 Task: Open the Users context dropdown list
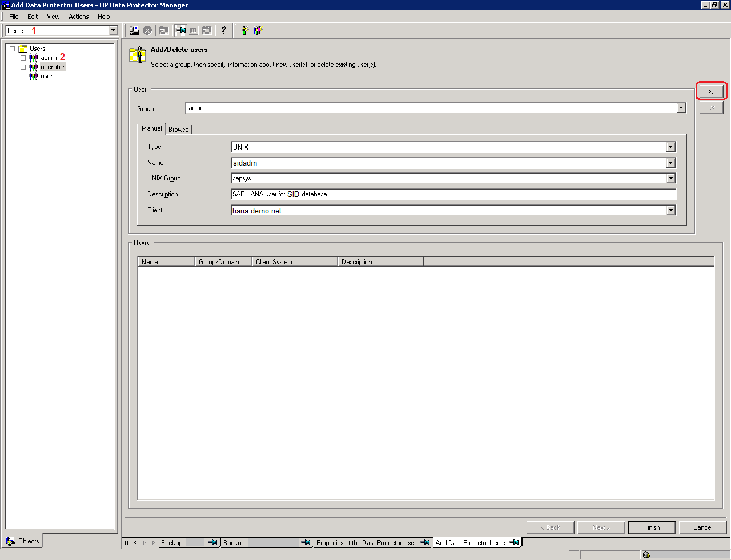tap(113, 31)
